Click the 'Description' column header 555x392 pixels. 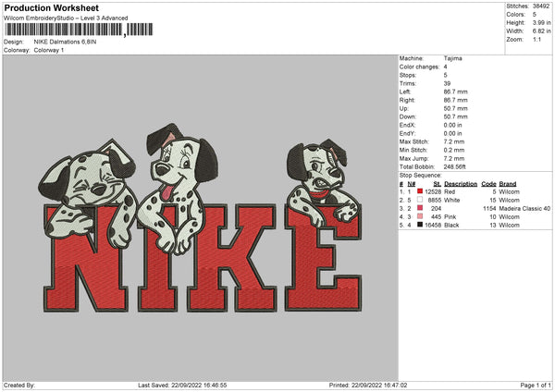click(461, 184)
